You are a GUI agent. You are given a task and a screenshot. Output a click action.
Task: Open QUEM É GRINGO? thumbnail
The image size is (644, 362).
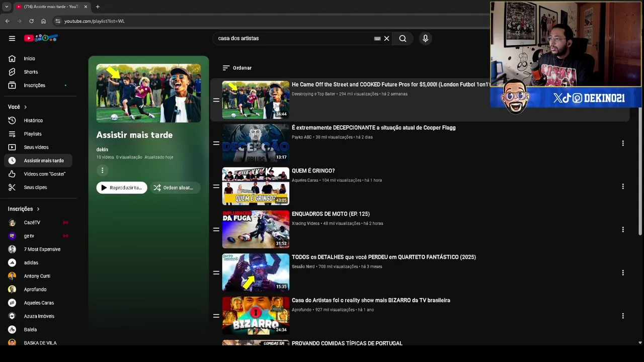point(256,186)
